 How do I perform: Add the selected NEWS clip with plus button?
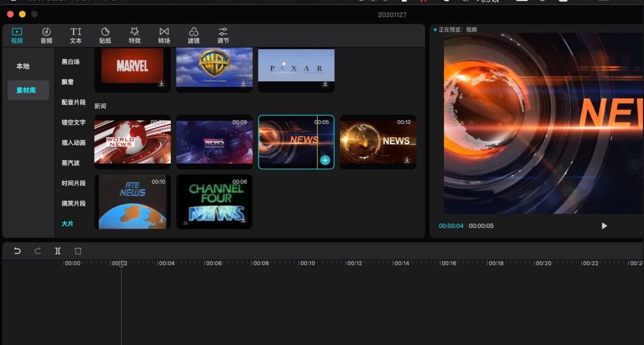pyautogui.click(x=325, y=160)
